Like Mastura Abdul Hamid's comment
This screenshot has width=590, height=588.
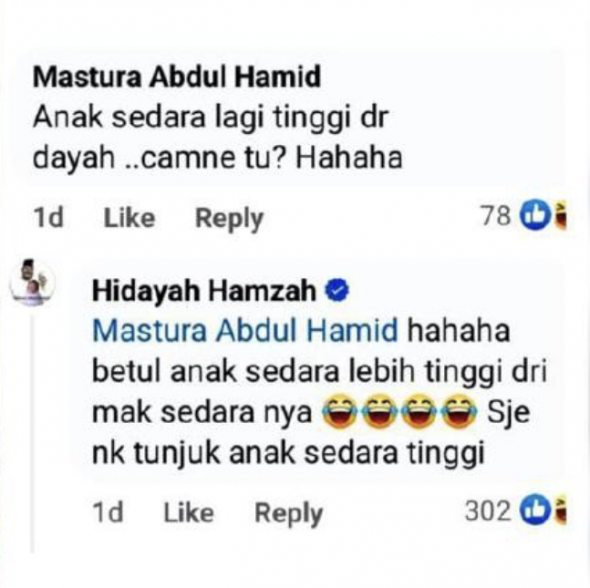(x=129, y=217)
